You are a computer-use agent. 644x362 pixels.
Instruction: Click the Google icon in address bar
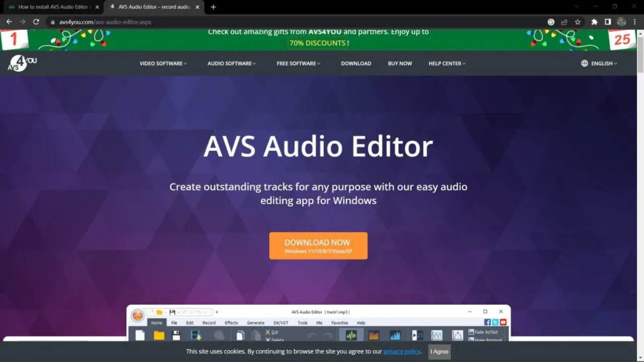pos(551,22)
